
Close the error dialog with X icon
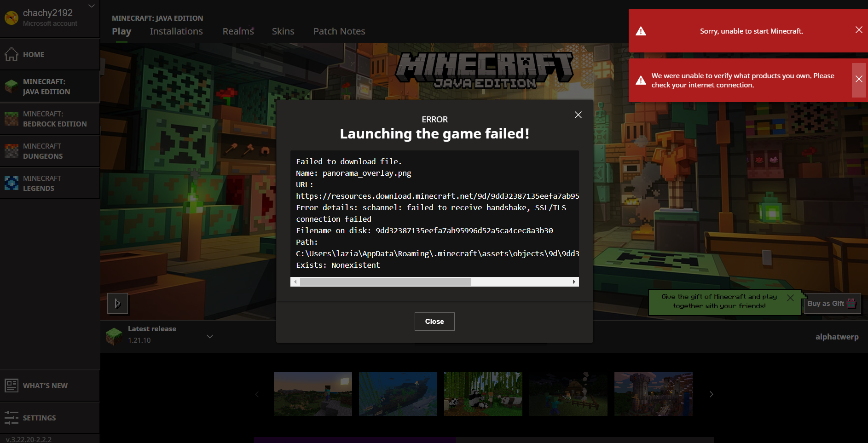point(578,115)
